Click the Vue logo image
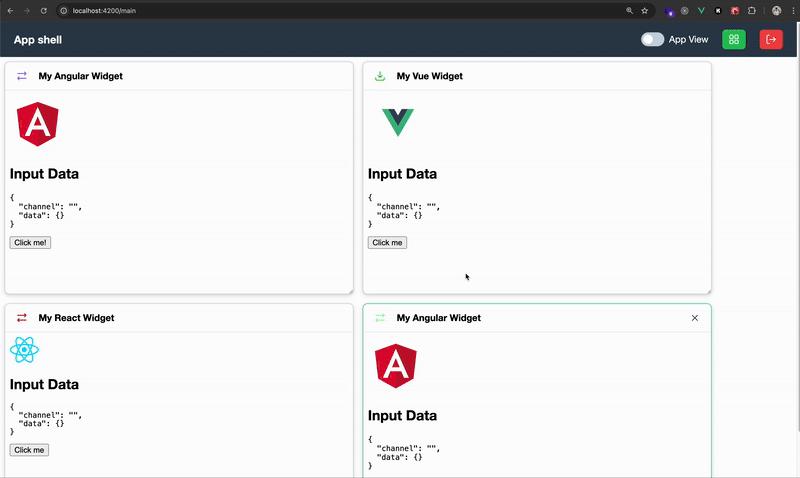800x478 pixels. [398, 122]
